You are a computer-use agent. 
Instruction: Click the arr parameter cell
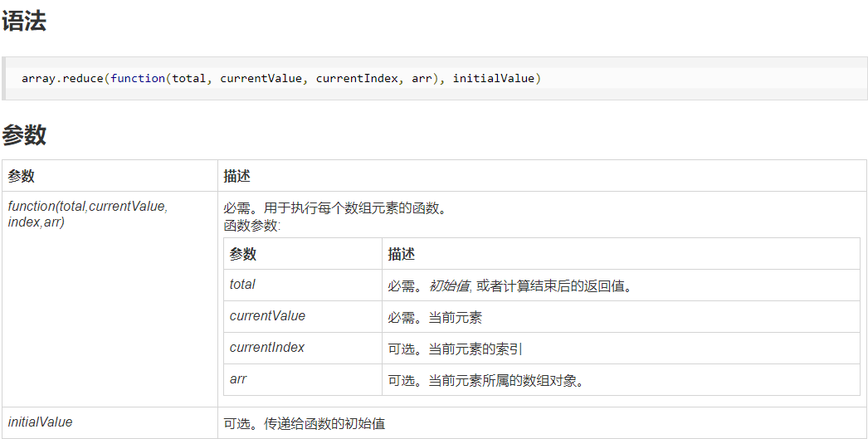(x=303, y=380)
